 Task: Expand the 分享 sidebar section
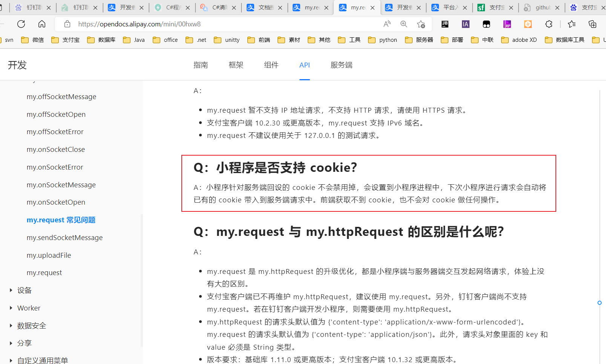tap(24, 343)
